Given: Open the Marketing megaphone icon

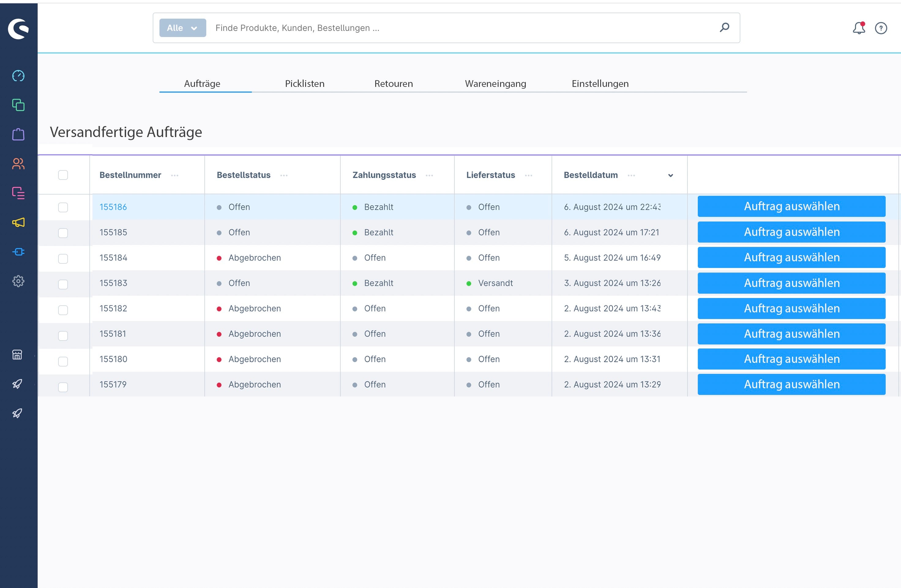Looking at the screenshot, I should pyautogui.click(x=18, y=222).
